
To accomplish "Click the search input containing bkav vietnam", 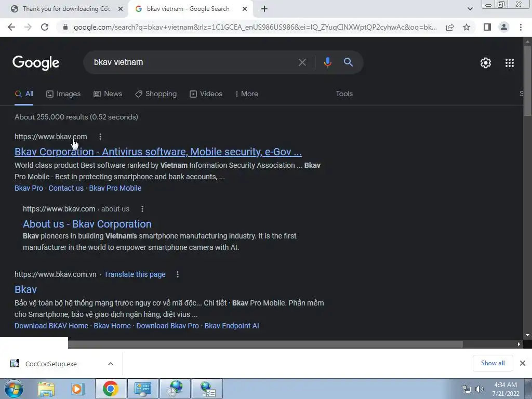I will click(x=193, y=62).
